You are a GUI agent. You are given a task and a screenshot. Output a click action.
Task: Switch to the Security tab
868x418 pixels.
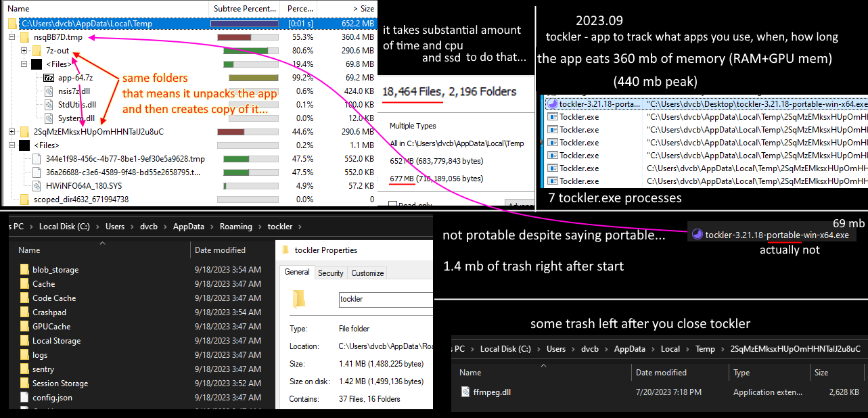pos(331,273)
